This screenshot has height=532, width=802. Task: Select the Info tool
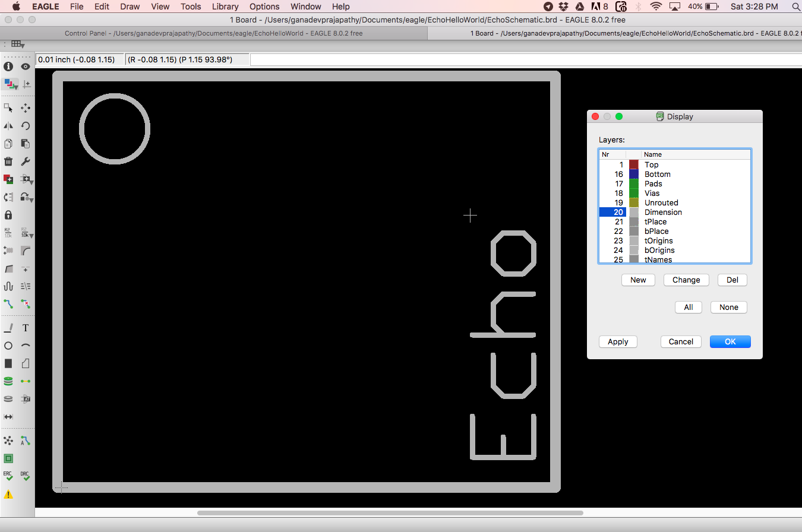8,66
